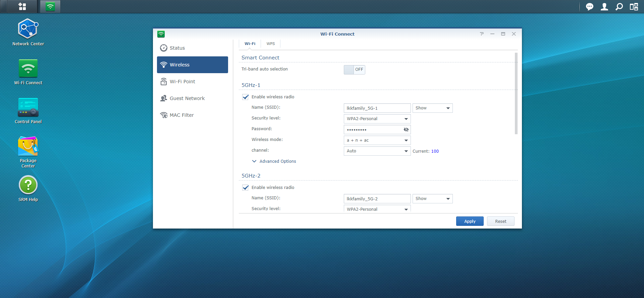Open Wi-Fi Point section
Screen dimensions: 644x298
(x=193, y=82)
